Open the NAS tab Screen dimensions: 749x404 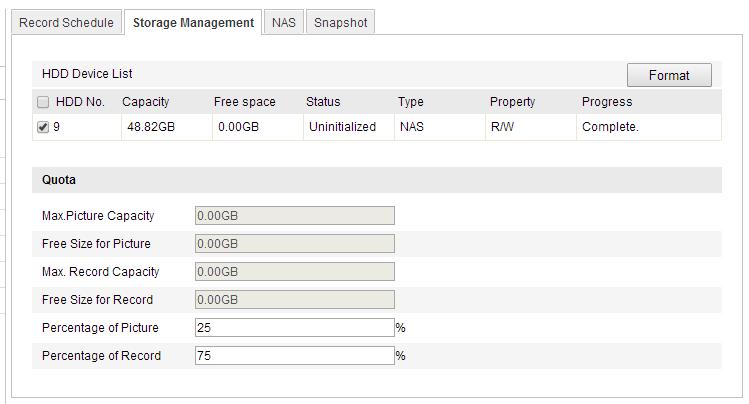pos(284,23)
